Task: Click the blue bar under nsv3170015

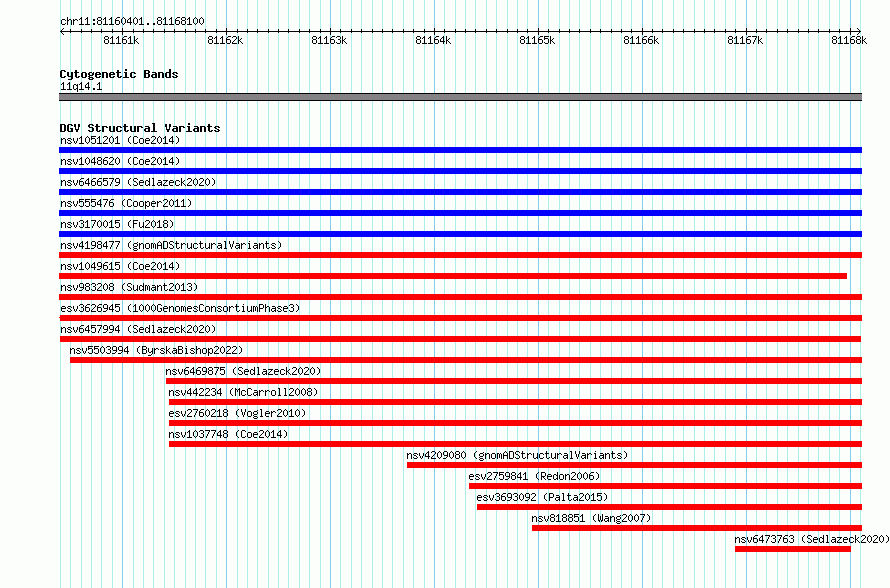Action: pos(460,234)
